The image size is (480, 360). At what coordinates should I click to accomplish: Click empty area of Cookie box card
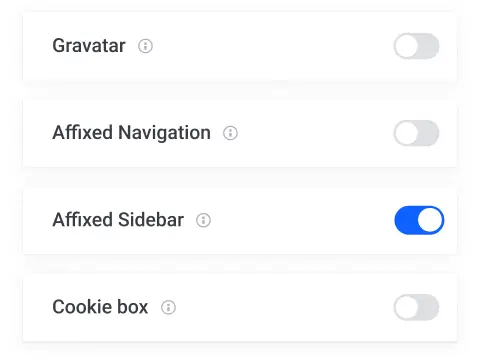[x=283, y=307]
